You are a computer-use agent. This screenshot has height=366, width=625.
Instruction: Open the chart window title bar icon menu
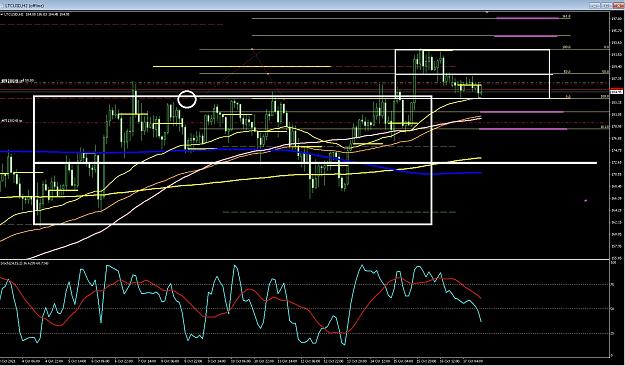coord(3,5)
